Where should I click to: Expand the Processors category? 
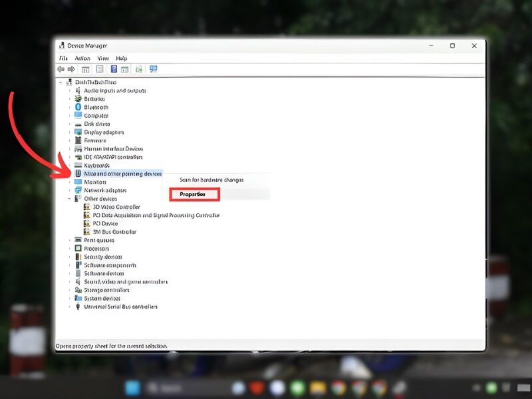[x=69, y=248]
